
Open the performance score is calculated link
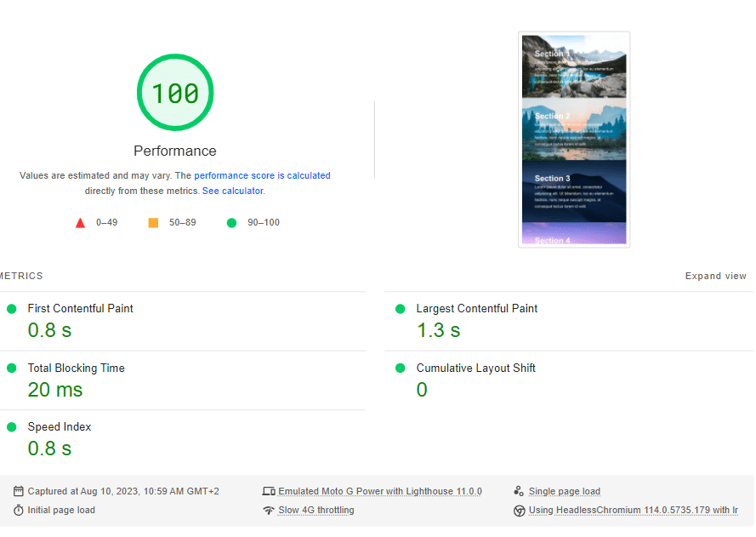tap(262, 175)
